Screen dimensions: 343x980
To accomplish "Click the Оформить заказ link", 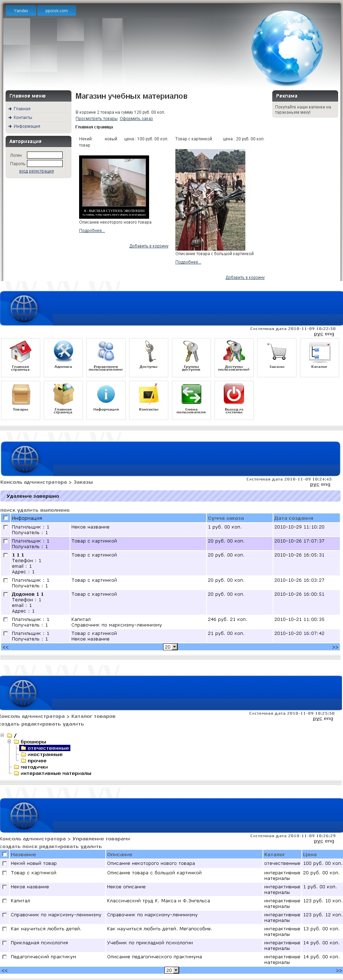I will pos(136,119).
